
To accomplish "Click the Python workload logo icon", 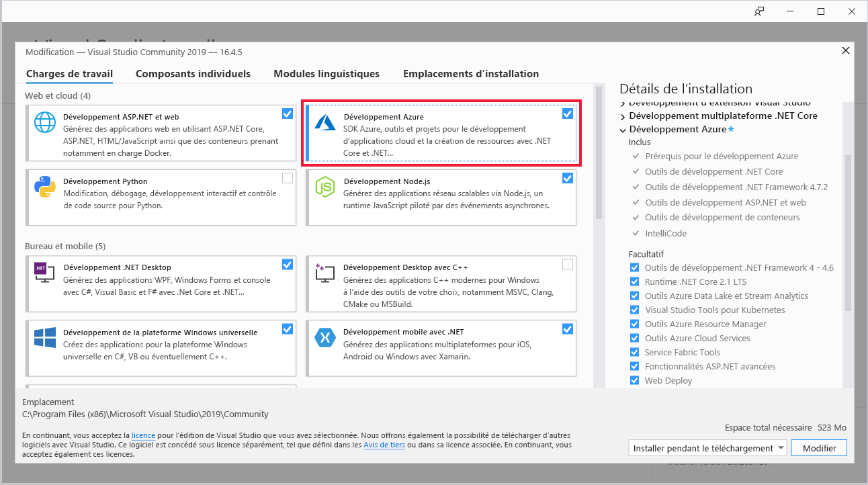I will [x=45, y=187].
